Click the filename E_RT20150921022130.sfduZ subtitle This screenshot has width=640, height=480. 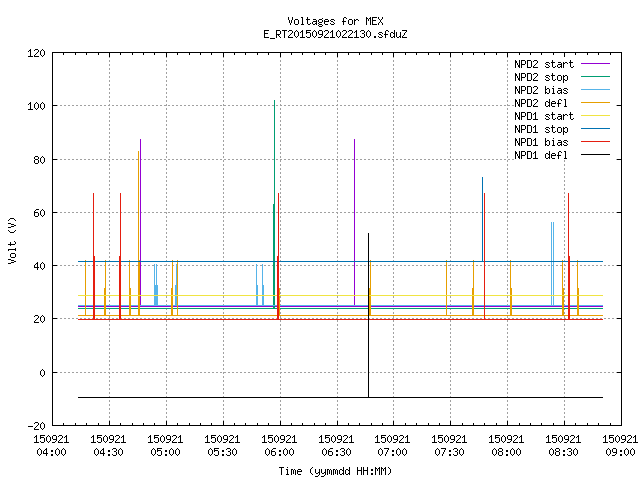(335, 34)
